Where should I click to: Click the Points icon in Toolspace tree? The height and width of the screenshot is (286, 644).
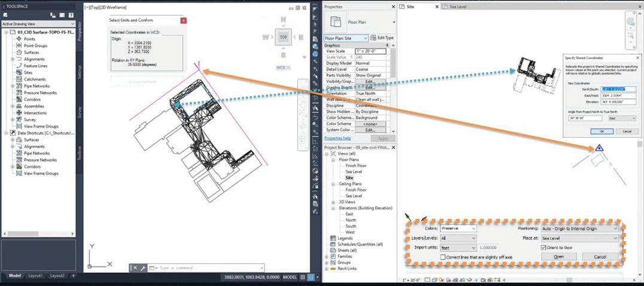(19, 38)
